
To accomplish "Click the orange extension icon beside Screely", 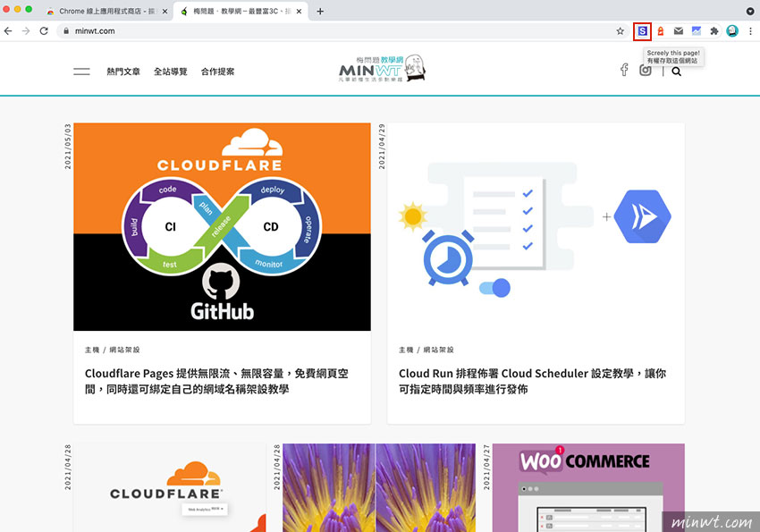I will pyautogui.click(x=660, y=31).
